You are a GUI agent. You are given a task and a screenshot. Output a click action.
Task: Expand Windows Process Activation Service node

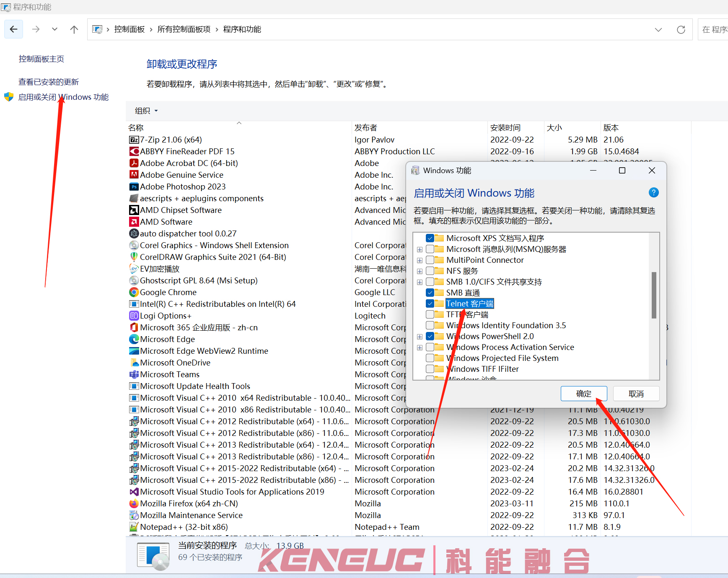click(420, 347)
